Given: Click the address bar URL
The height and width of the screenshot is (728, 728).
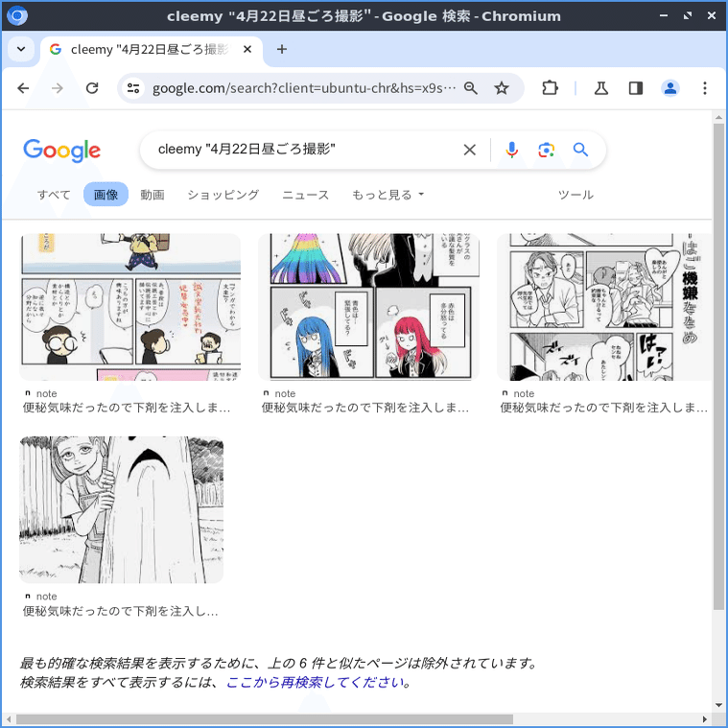Looking at the screenshot, I should 304,88.
